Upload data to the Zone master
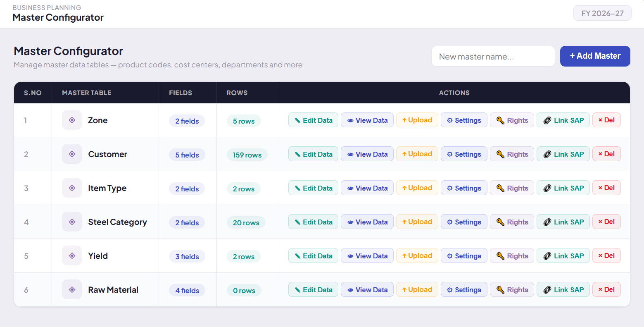644x327 pixels. (417, 120)
